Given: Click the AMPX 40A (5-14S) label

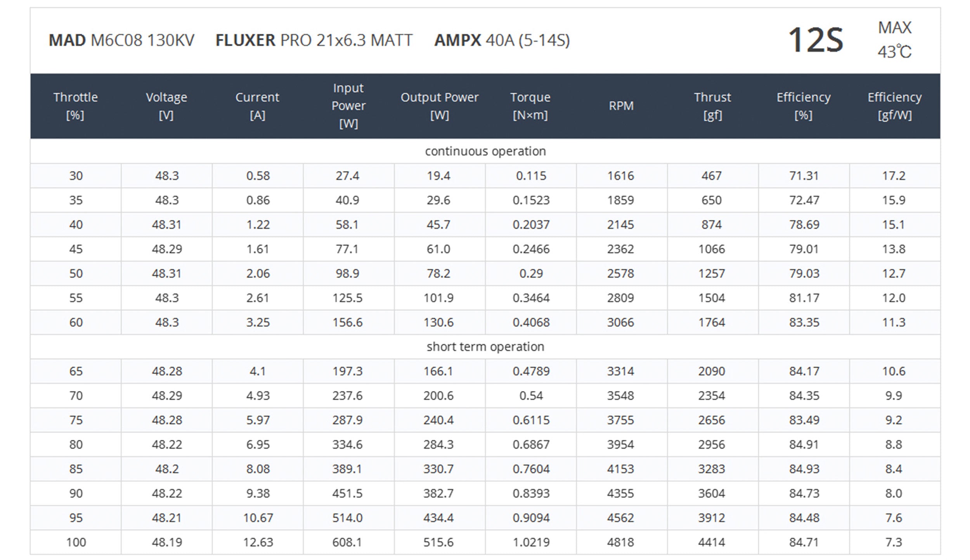Looking at the screenshot, I should 502,40.
